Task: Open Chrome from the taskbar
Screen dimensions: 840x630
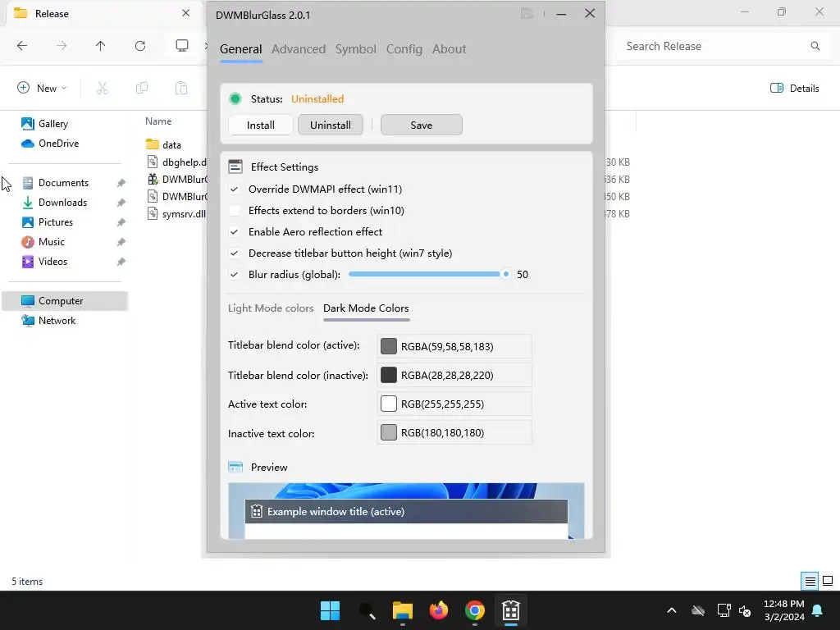Action: [475, 610]
